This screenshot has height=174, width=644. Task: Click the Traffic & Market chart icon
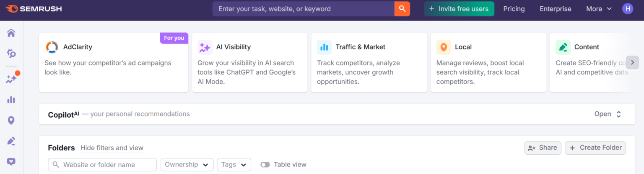pos(324,47)
